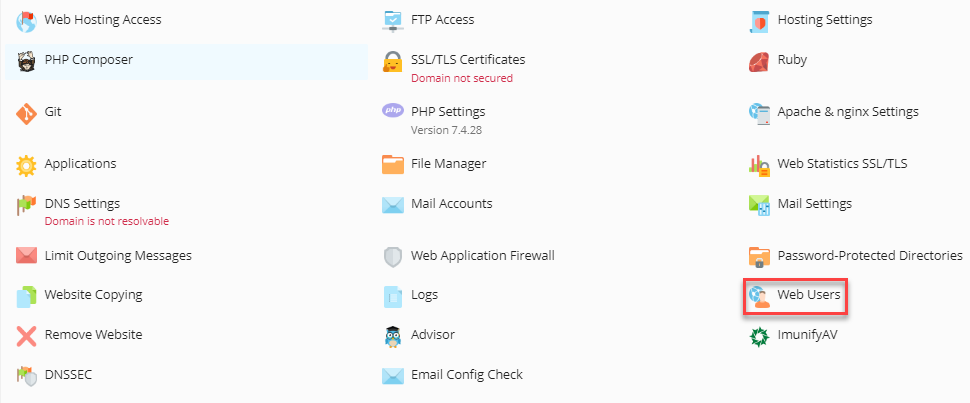Open the Logs link
Viewport: 970px width, 403px height.
424,295
